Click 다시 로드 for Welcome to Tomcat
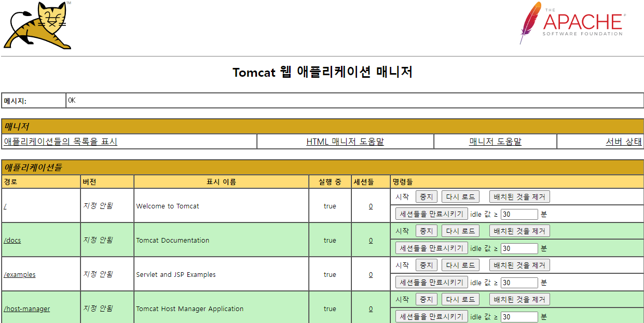Image resolution: width=644 pixels, height=323 pixels. (x=460, y=196)
